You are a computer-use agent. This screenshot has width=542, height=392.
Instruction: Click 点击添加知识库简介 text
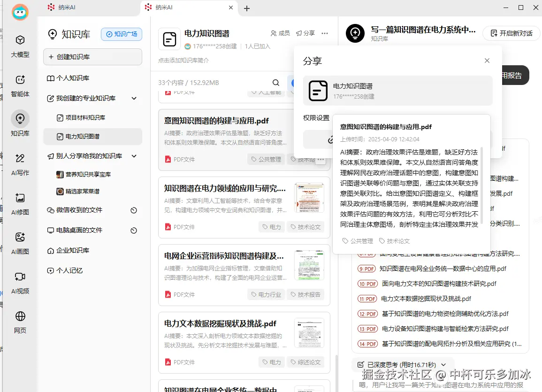click(183, 61)
